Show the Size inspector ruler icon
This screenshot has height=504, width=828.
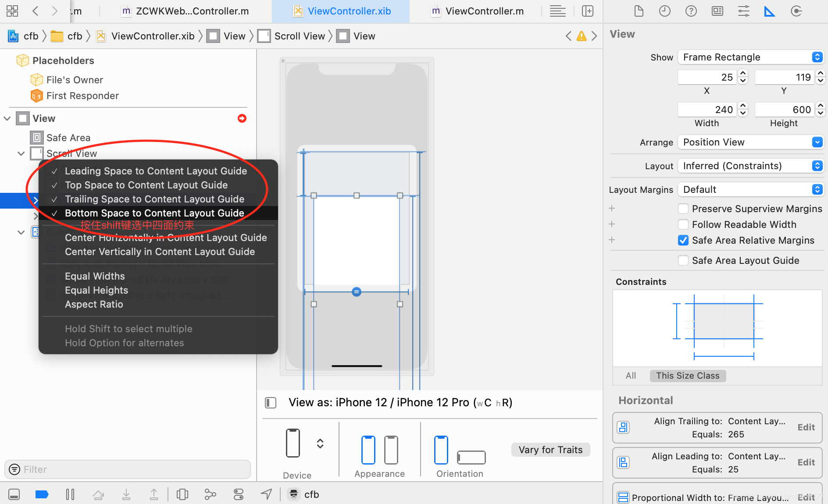coord(770,11)
